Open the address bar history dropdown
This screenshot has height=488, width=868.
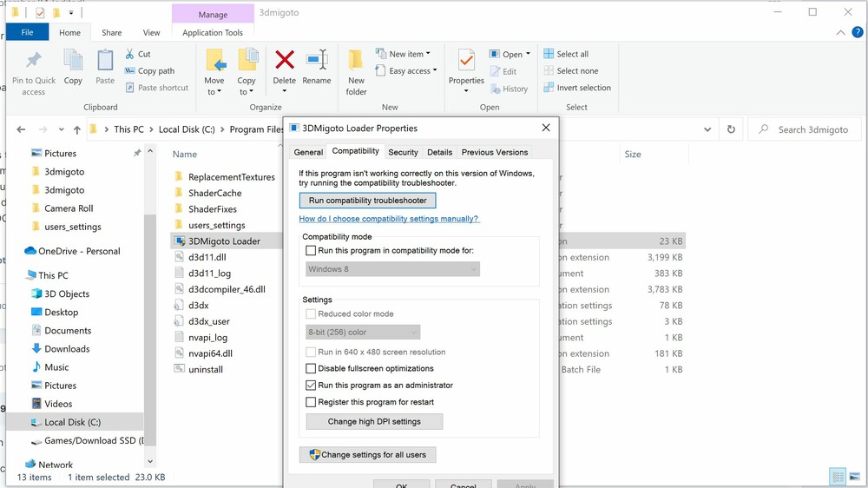pyautogui.click(x=707, y=129)
